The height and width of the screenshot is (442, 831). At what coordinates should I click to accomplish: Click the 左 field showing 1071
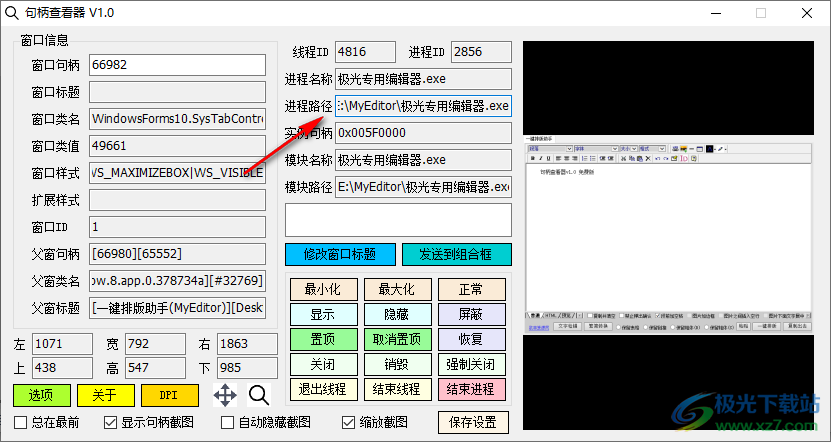[63, 344]
